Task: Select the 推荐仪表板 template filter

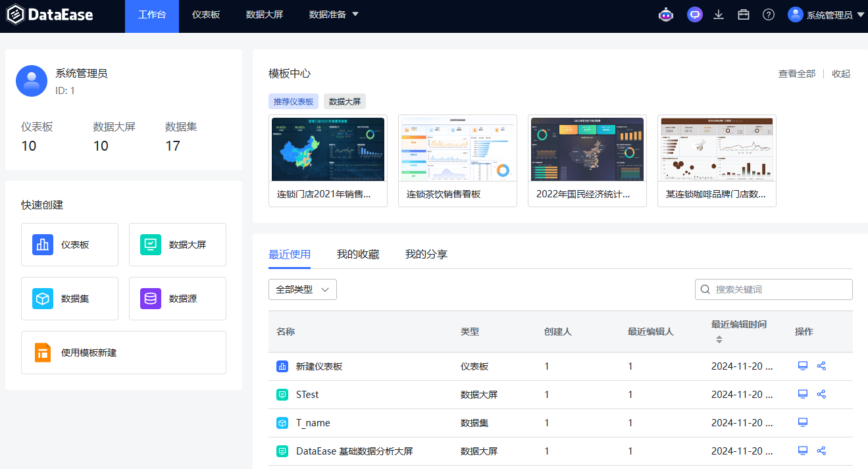Action: point(293,101)
